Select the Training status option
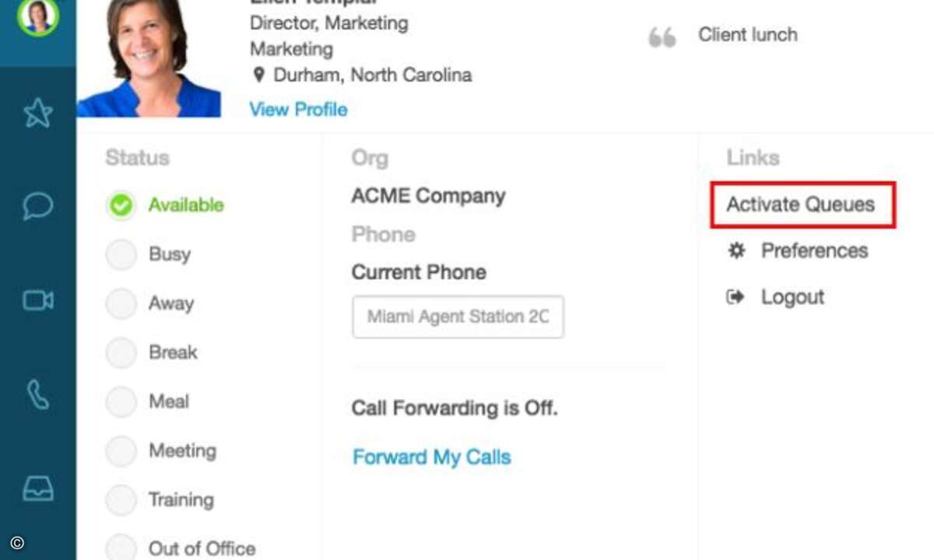Image resolution: width=934 pixels, height=560 pixels. point(121,500)
